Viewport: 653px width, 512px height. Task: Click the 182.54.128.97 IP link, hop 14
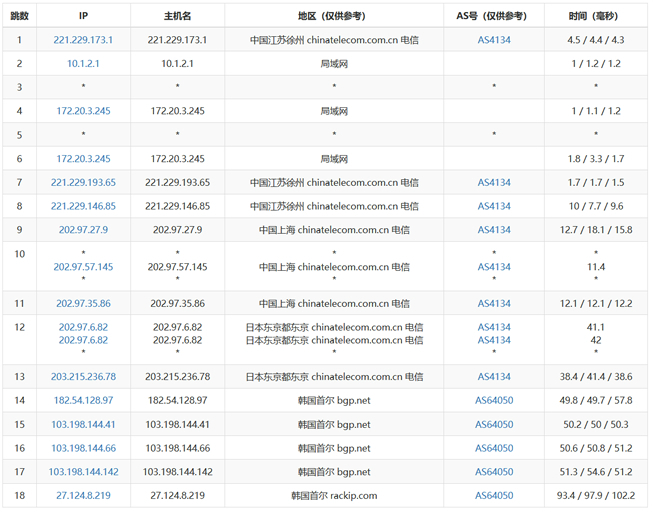coord(83,400)
